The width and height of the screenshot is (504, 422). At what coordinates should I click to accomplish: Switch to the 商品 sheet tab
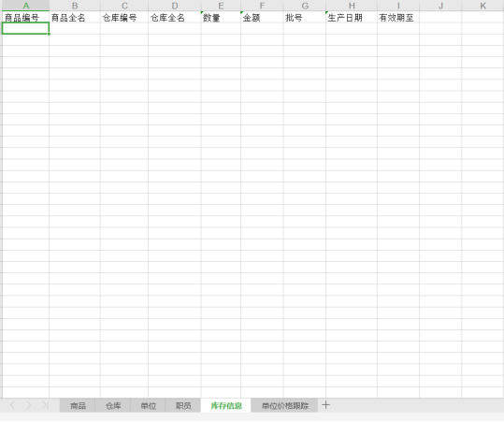78,405
